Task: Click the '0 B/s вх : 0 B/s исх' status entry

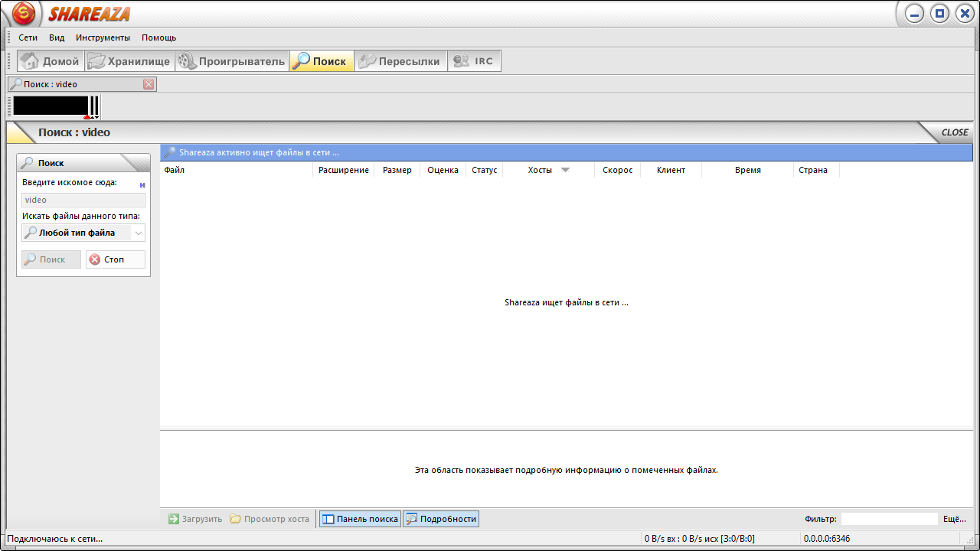Action: [700, 539]
